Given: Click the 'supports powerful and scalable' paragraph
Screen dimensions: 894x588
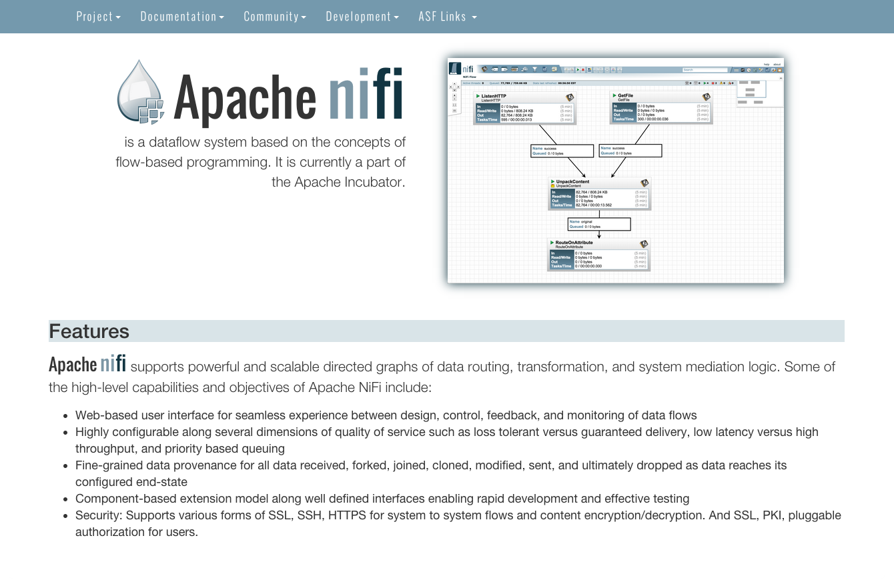Looking at the screenshot, I should point(442,377).
